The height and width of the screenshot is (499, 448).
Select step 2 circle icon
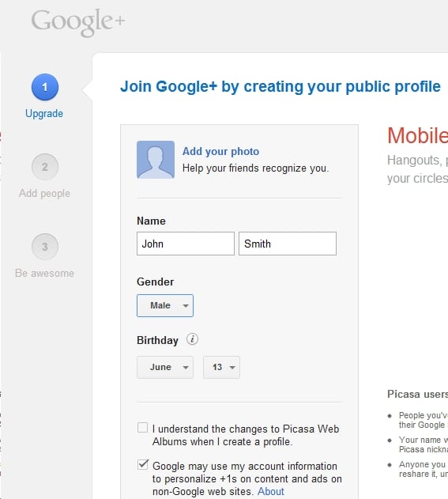point(45,167)
